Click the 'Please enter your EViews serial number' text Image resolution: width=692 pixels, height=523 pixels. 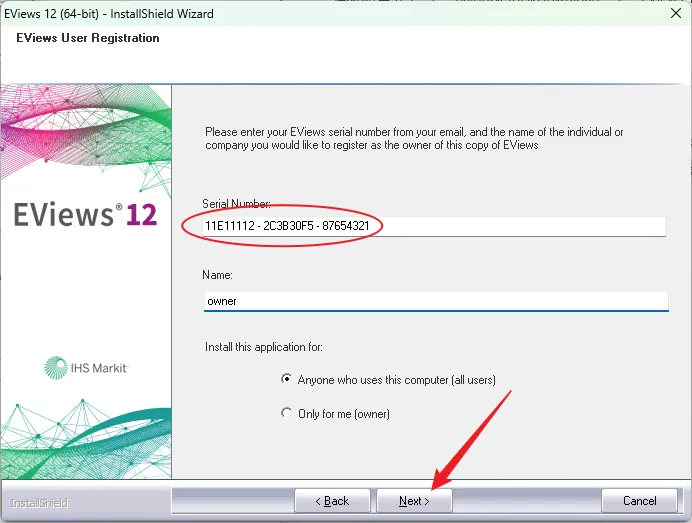pos(414,138)
